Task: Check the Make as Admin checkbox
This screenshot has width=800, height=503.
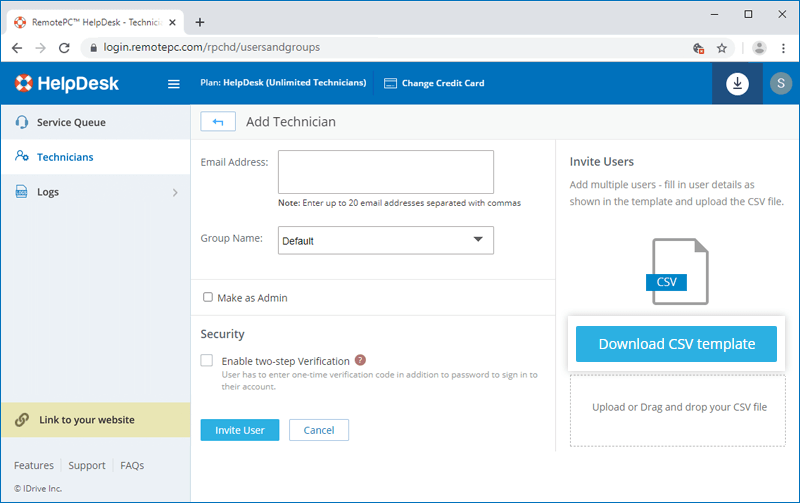Action: [x=208, y=297]
